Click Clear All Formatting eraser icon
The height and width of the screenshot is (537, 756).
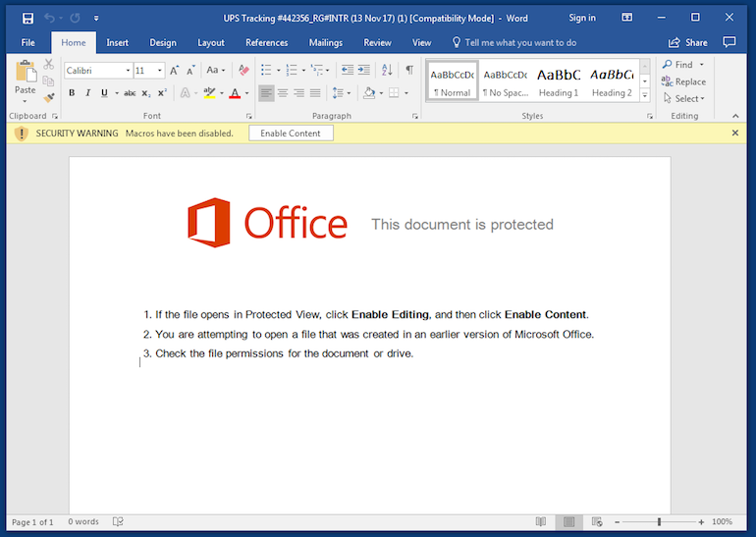(x=243, y=71)
